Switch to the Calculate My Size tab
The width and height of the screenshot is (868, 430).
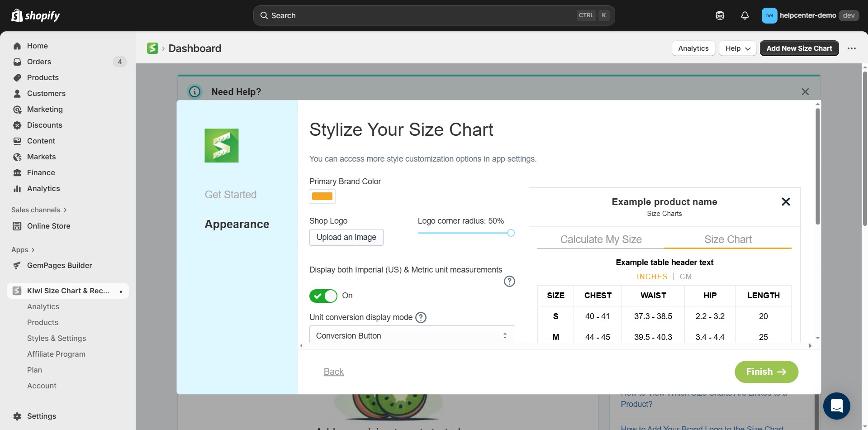[601, 239]
